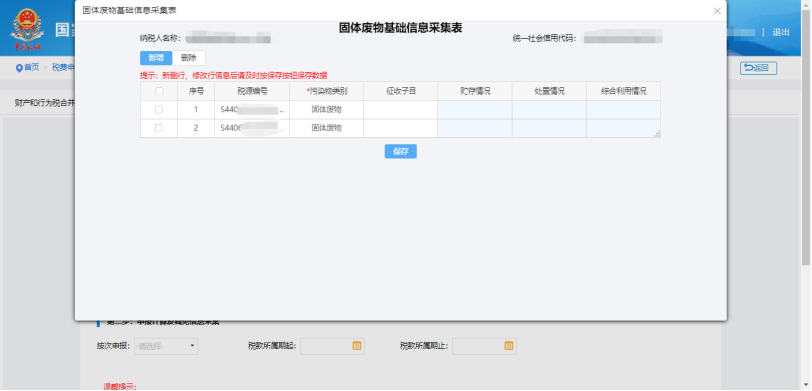
Task: Click the 征收子目 cell in row 2
Action: click(400, 128)
